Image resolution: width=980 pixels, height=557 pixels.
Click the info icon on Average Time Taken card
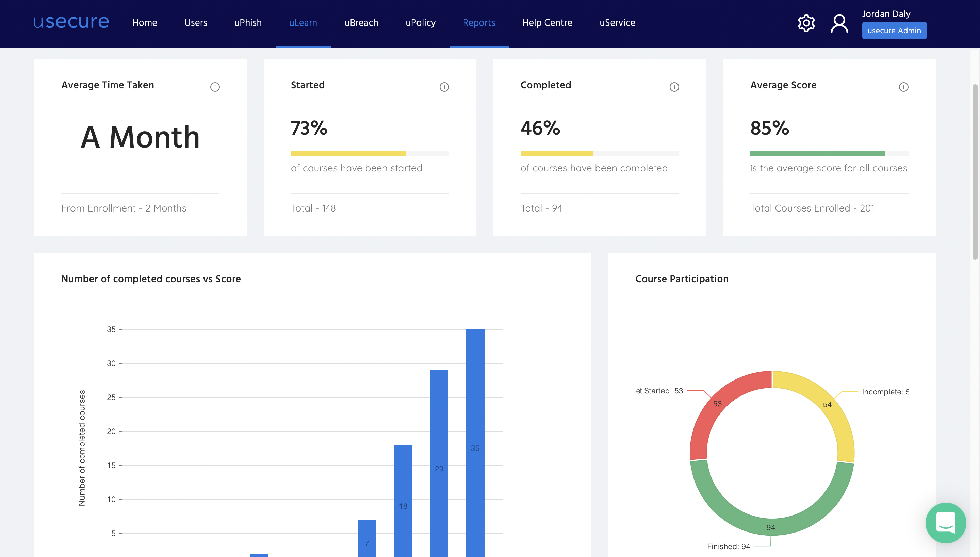point(215,87)
